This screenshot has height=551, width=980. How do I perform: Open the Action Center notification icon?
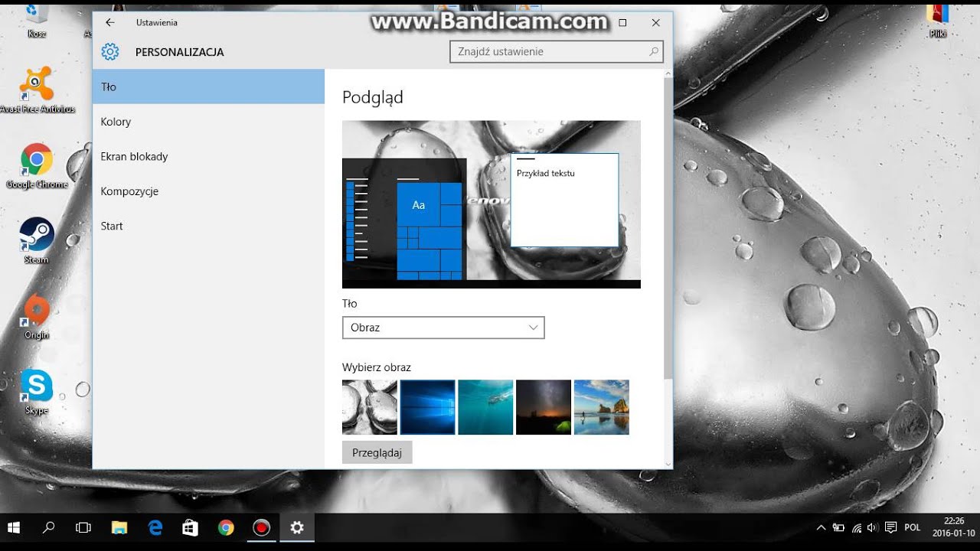click(x=890, y=527)
